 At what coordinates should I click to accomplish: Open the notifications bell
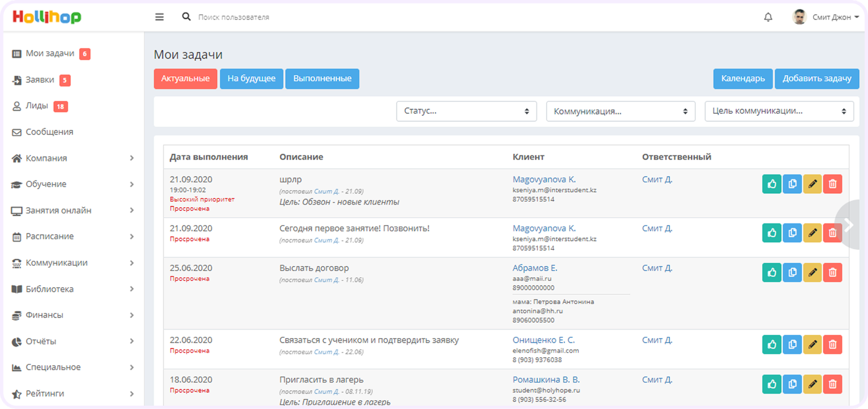[768, 17]
